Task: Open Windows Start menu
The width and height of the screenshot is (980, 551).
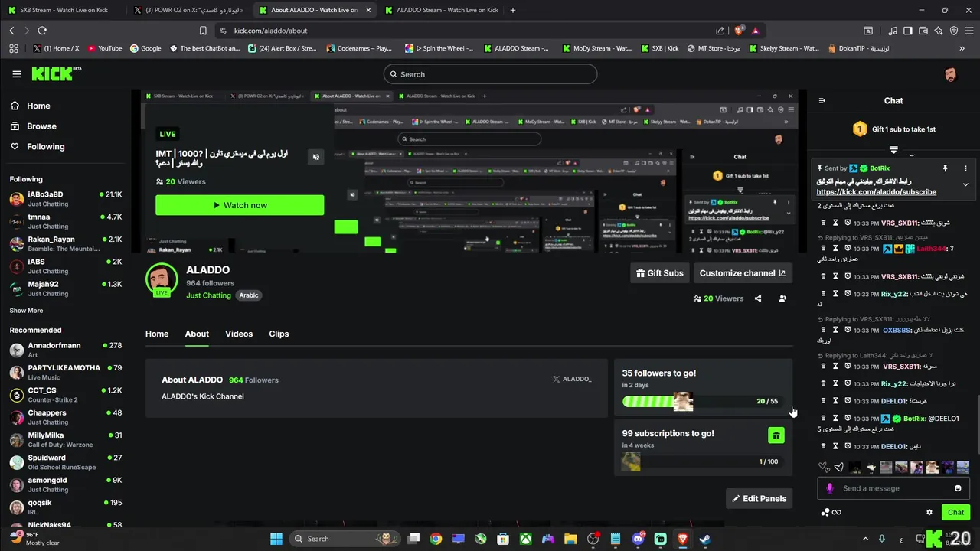Action: pos(276,539)
